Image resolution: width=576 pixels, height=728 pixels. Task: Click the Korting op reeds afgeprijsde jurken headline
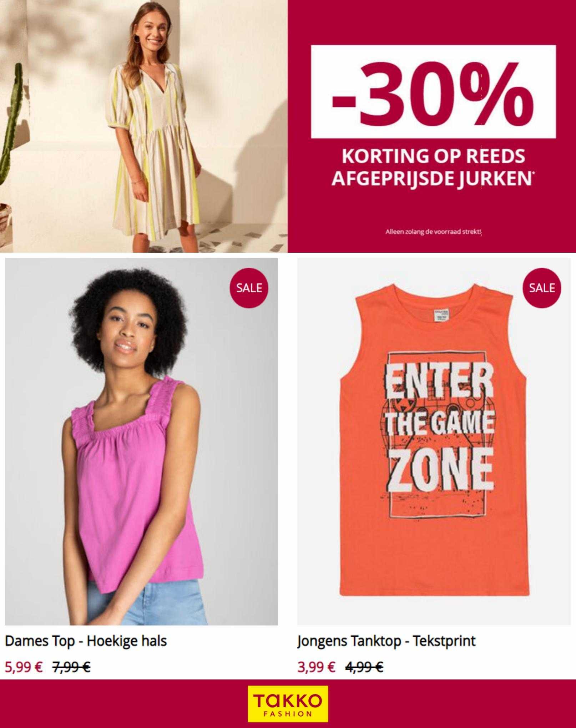pyautogui.click(x=432, y=167)
